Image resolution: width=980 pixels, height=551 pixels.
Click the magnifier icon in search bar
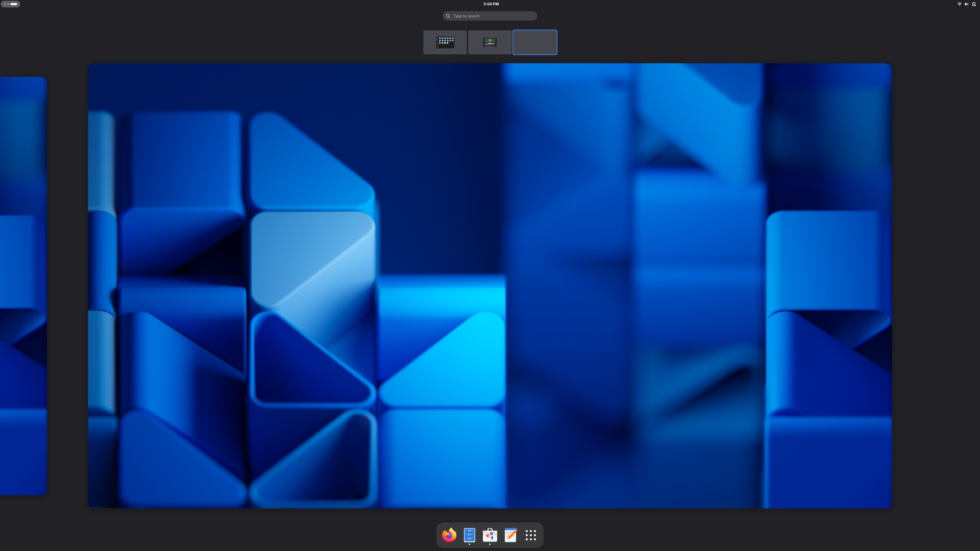[x=448, y=16]
